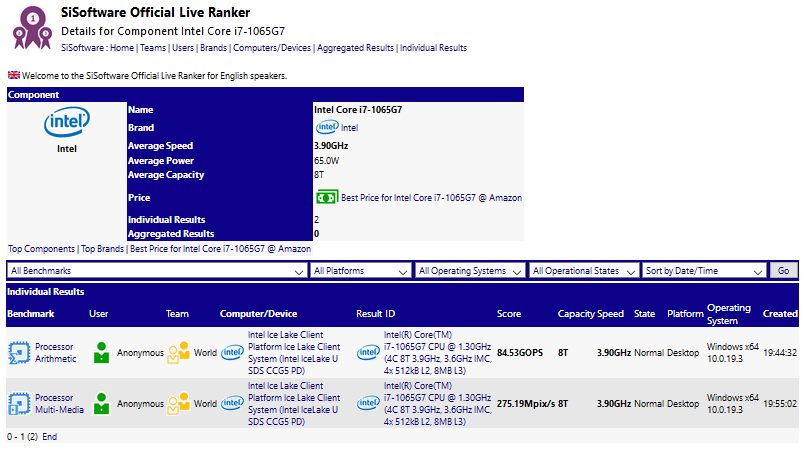Click the Processor Multi-Media benchmark icon
Screen dimensions: 804x451
[x=19, y=403]
